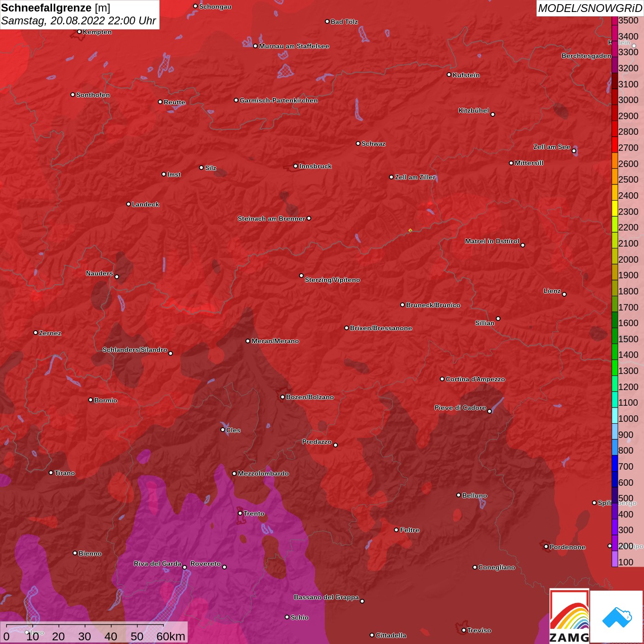Click the 3500 legend value
The image size is (644, 644).
click(x=628, y=20)
